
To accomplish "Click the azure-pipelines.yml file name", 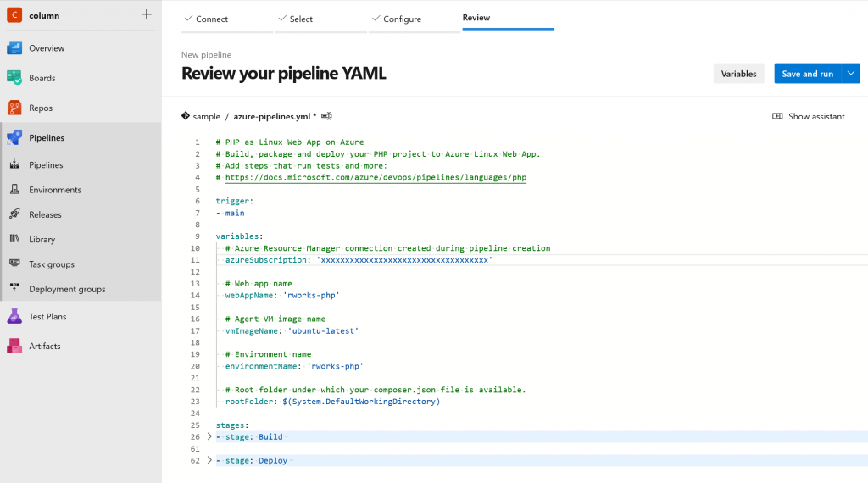I will tap(272, 116).
